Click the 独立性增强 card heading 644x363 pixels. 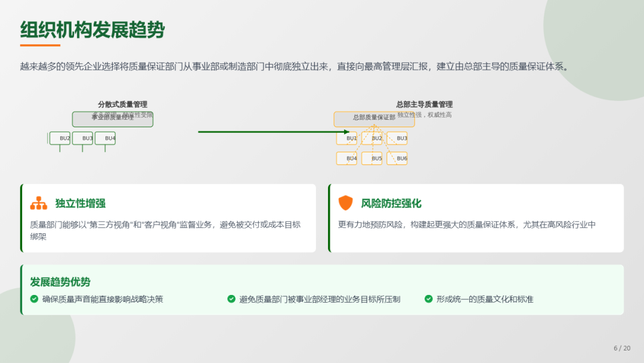[80, 203]
